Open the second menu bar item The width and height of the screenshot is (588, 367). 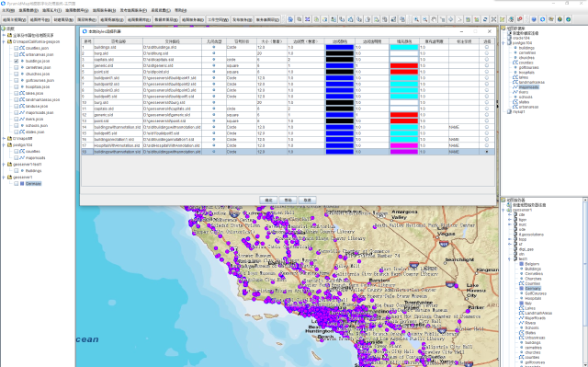click(28, 10)
